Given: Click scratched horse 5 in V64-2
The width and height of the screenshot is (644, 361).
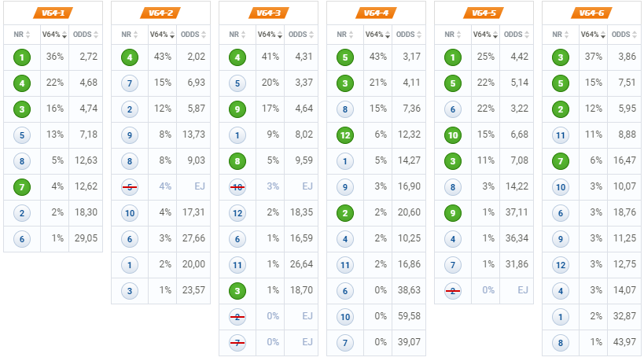Looking at the screenshot, I should pyautogui.click(x=130, y=187).
